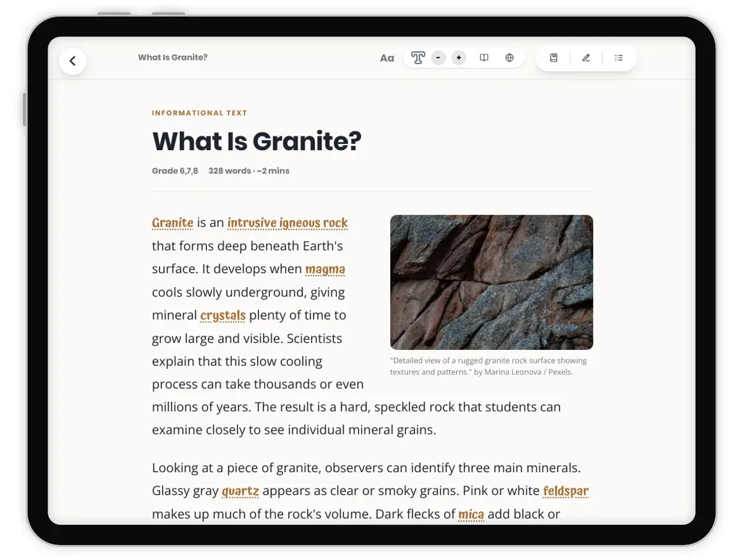
Task: Open the granite rock photo
Action: (x=492, y=282)
